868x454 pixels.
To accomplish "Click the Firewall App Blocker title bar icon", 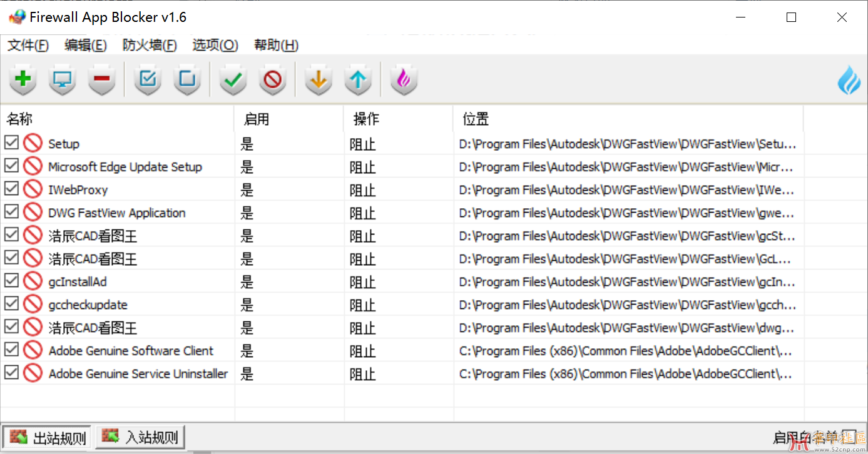I will pyautogui.click(x=17, y=17).
